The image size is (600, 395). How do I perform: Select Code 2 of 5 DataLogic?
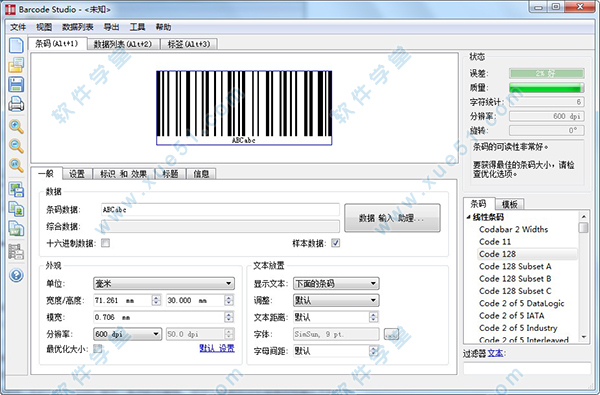pos(522,304)
